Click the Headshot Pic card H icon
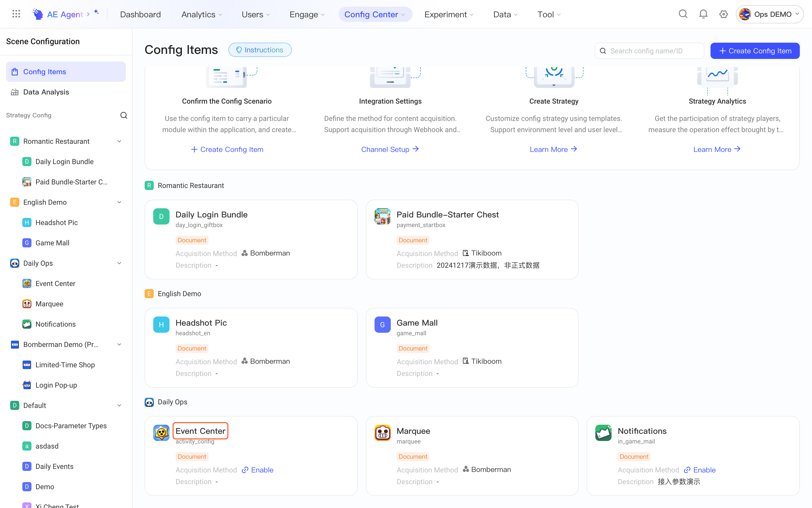812x508 pixels. (x=161, y=325)
